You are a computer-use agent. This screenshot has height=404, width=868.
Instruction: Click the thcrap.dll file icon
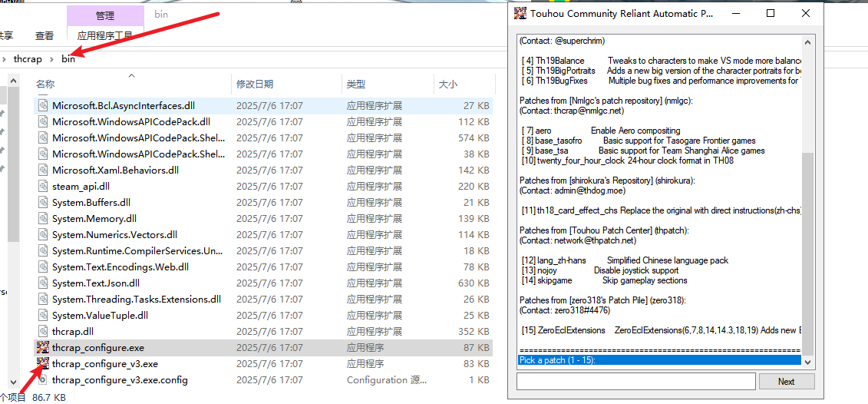43,332
